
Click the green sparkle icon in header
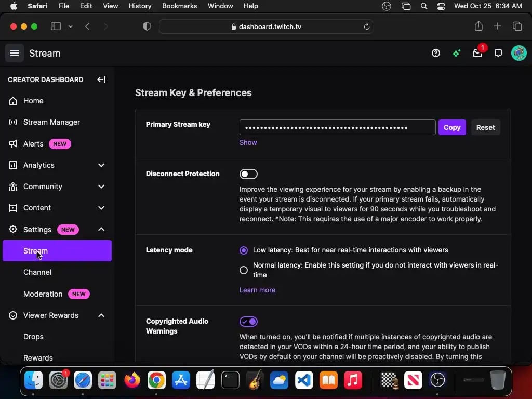pos(456,53)
